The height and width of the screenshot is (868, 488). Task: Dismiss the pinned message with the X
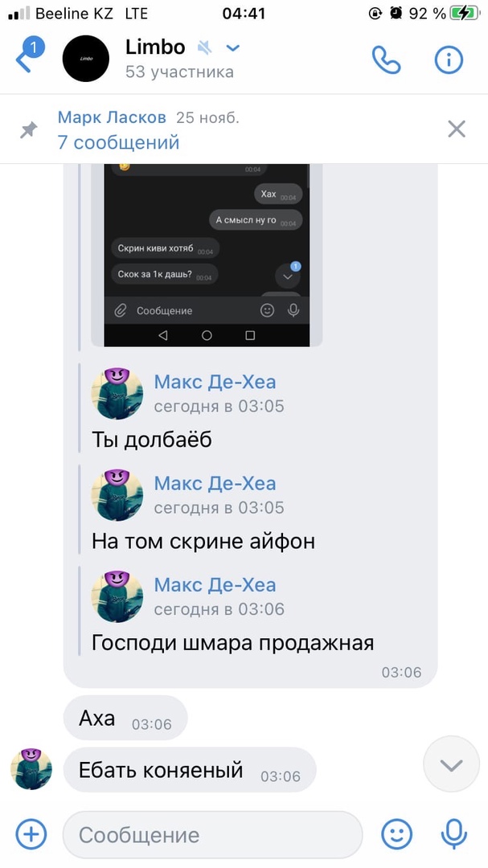(x=457, y=129)
